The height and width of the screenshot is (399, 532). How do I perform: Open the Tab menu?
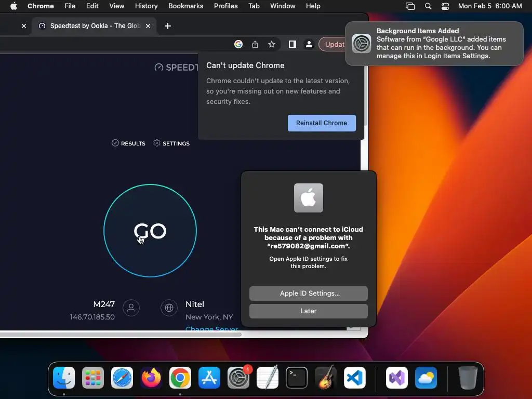(254, 6)
